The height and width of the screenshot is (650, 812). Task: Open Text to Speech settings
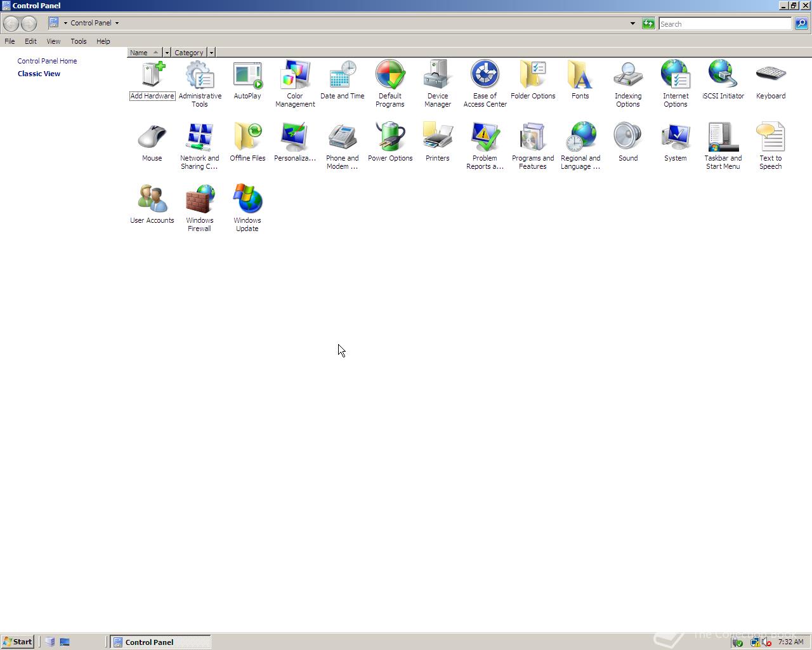[771, 145]
